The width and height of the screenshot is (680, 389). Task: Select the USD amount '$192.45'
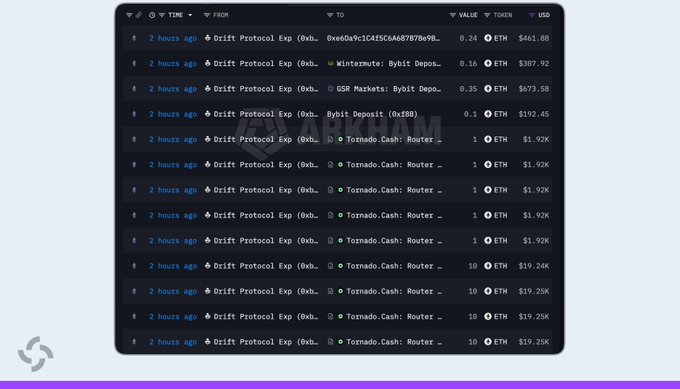[534, 114]
